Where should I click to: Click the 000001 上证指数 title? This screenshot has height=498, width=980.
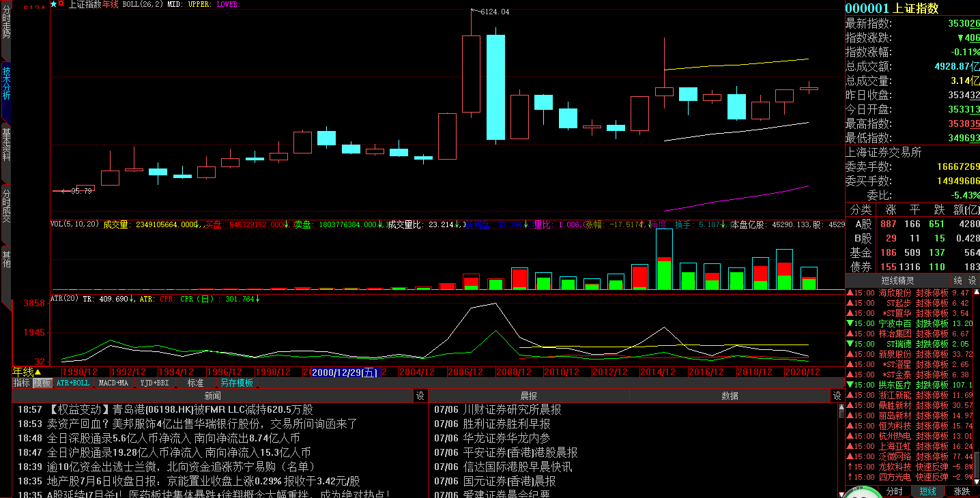(x=892, y=8)
